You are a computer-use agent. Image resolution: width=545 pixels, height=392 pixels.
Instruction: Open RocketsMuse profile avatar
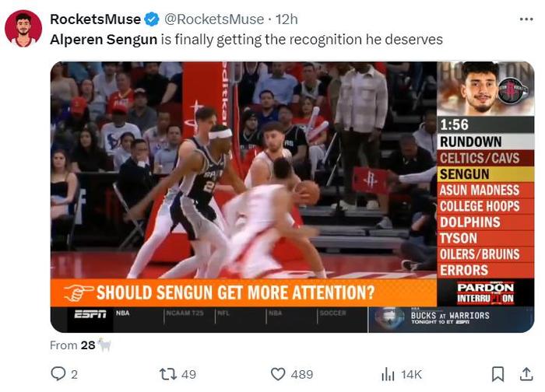23,29
